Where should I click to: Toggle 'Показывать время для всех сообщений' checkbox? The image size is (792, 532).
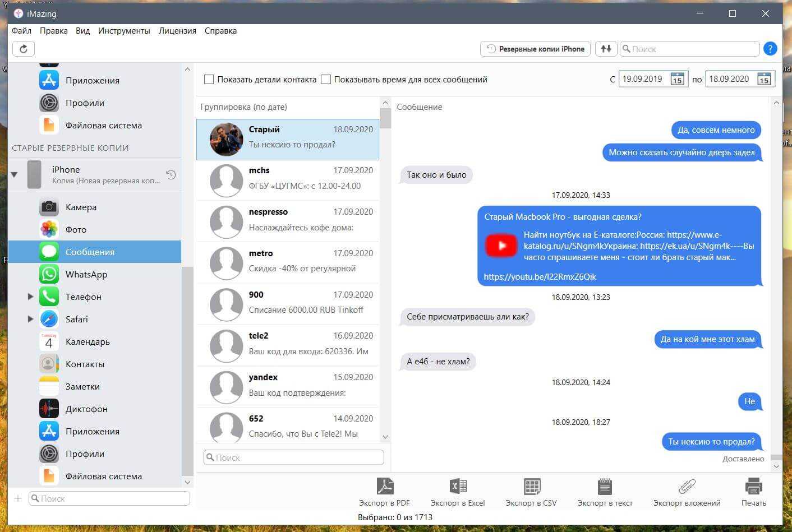tap(326, 80)
